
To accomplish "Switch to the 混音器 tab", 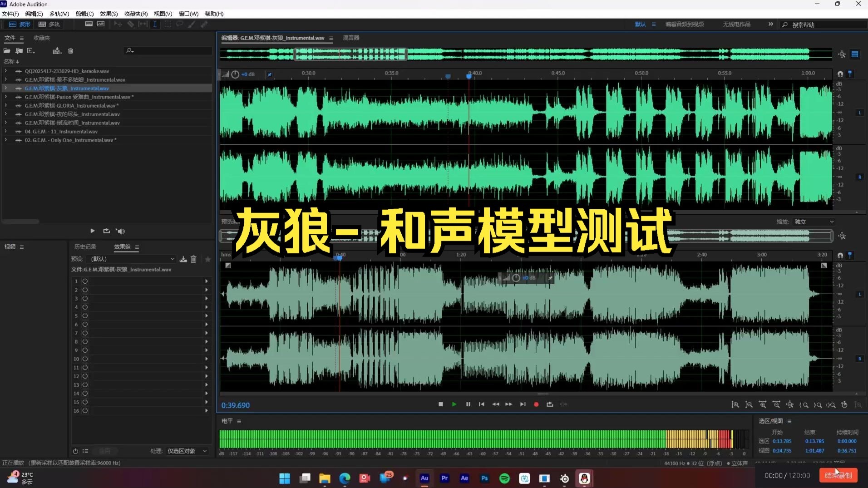I will pos(351,38).
